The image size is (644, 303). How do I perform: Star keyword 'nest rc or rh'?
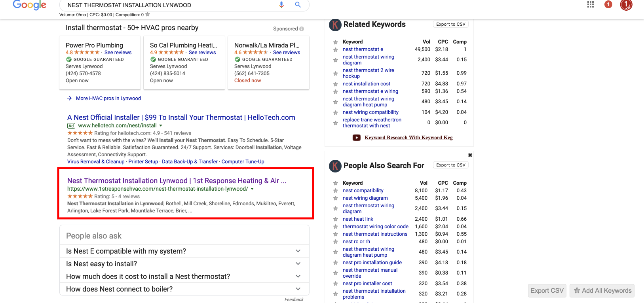336,242
